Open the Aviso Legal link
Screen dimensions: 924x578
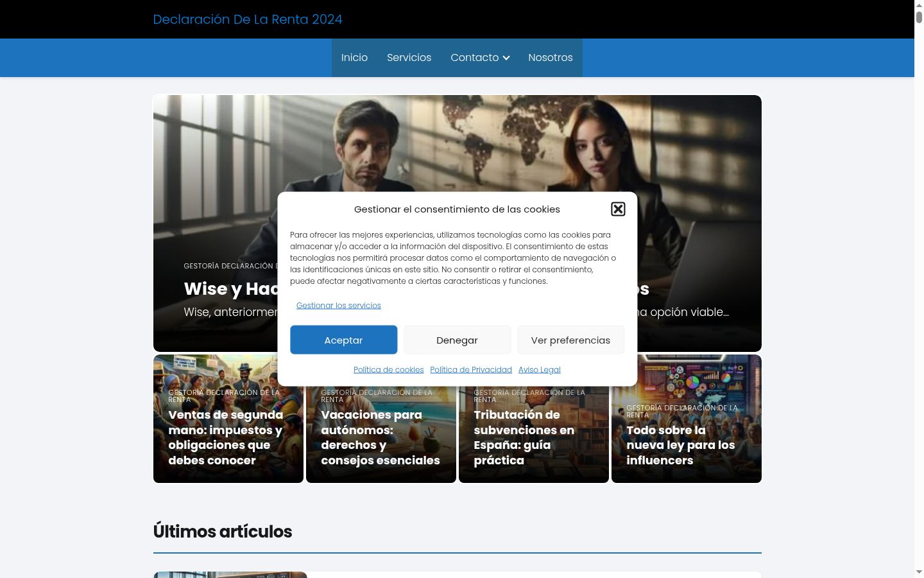[x=540, y=370]
